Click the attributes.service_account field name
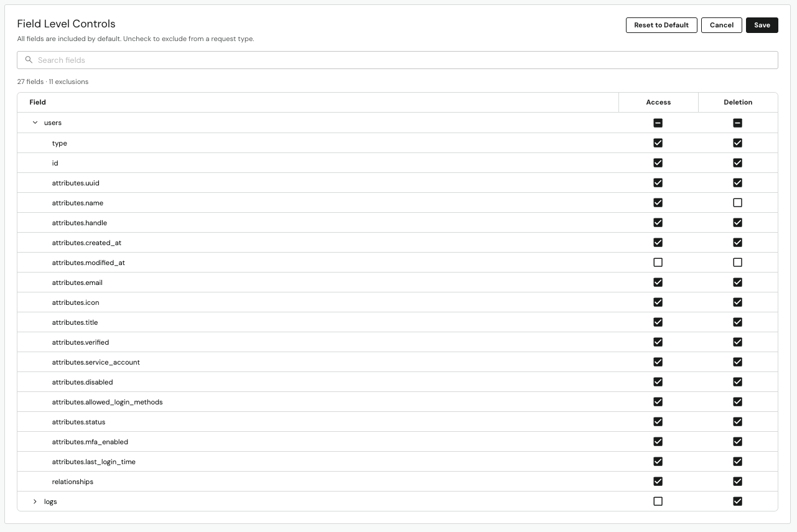 96,362
